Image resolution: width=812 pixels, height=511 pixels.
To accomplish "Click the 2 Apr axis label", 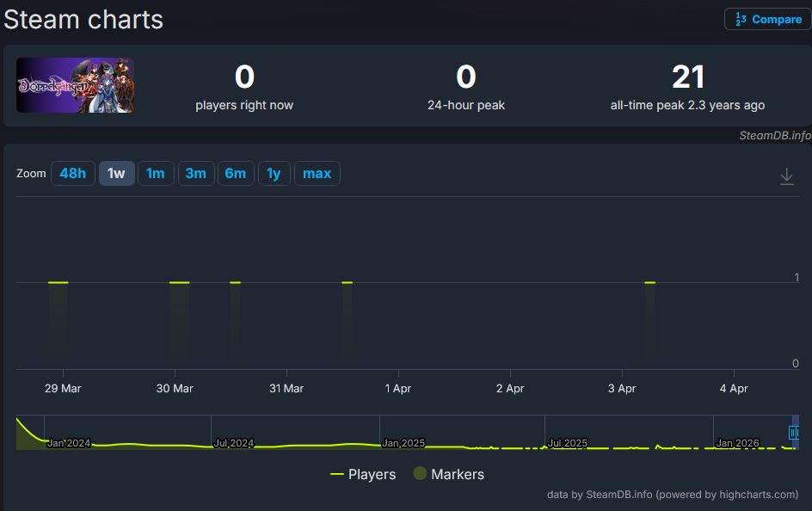I will [510, 388].
